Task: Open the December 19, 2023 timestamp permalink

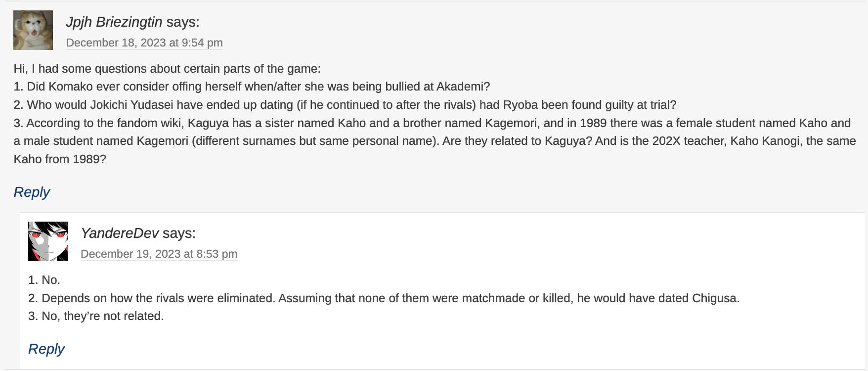Action: point(159,254)
